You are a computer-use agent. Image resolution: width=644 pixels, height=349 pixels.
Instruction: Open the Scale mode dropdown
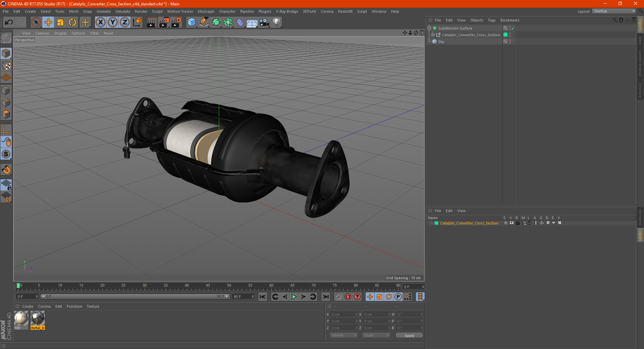(376, 335)
